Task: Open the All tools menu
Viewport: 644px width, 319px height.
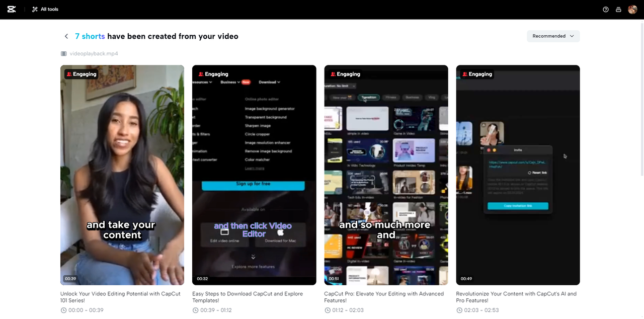Action: pos(45,9)
